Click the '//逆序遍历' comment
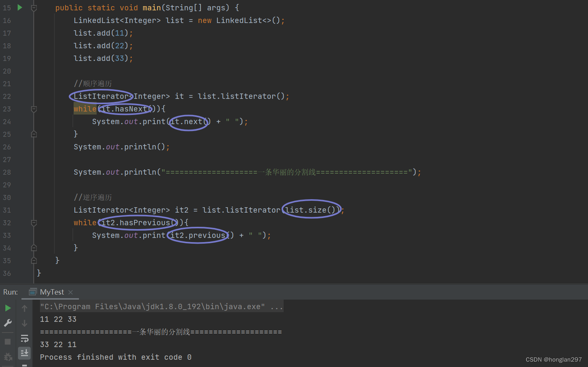588x367 pixels. 93,197
